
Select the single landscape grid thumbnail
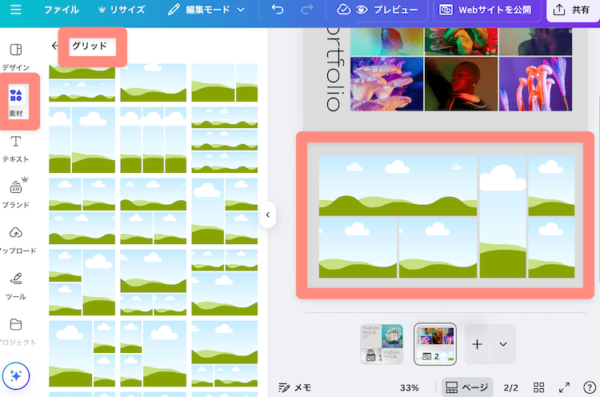coord(153,83)
